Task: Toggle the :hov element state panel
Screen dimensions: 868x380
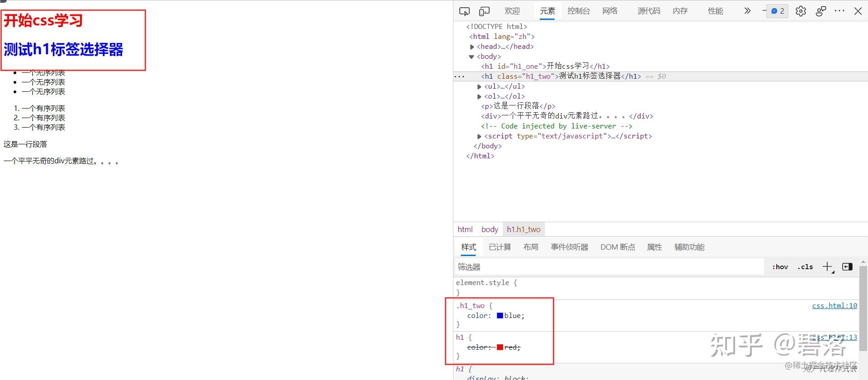Action: coord(780,267)
